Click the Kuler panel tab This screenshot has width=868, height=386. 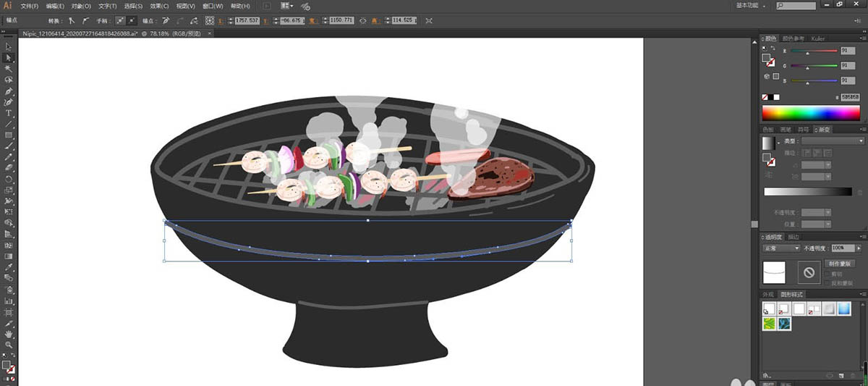pos(818,38)
